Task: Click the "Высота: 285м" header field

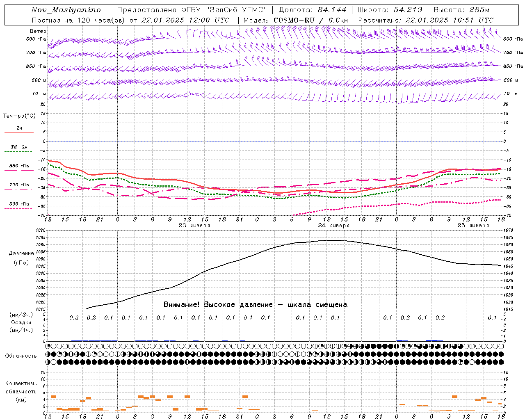Action: (461, 10)
